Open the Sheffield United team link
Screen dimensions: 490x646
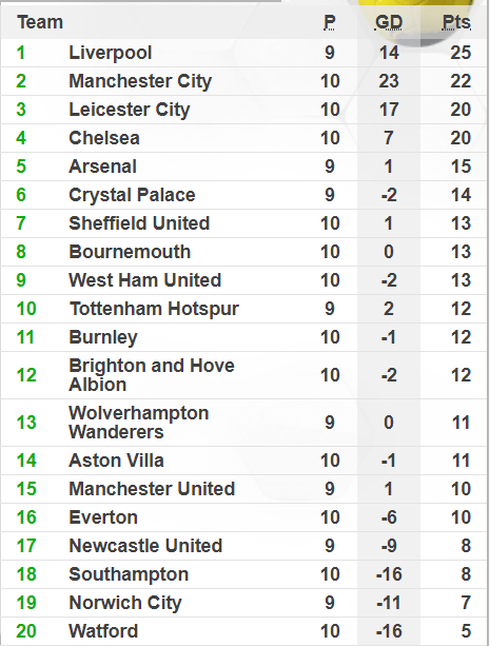pos(139,223)
